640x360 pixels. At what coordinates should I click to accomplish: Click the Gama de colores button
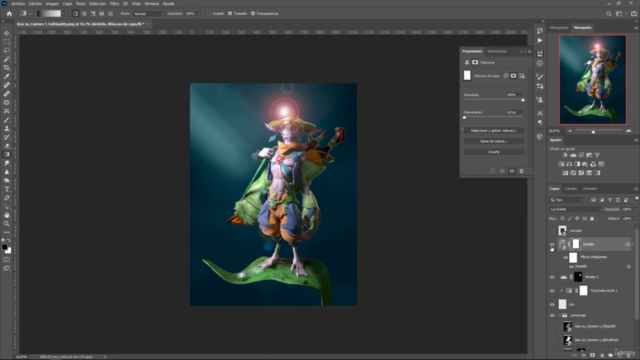pyautogui.click(x=494, y=141)
